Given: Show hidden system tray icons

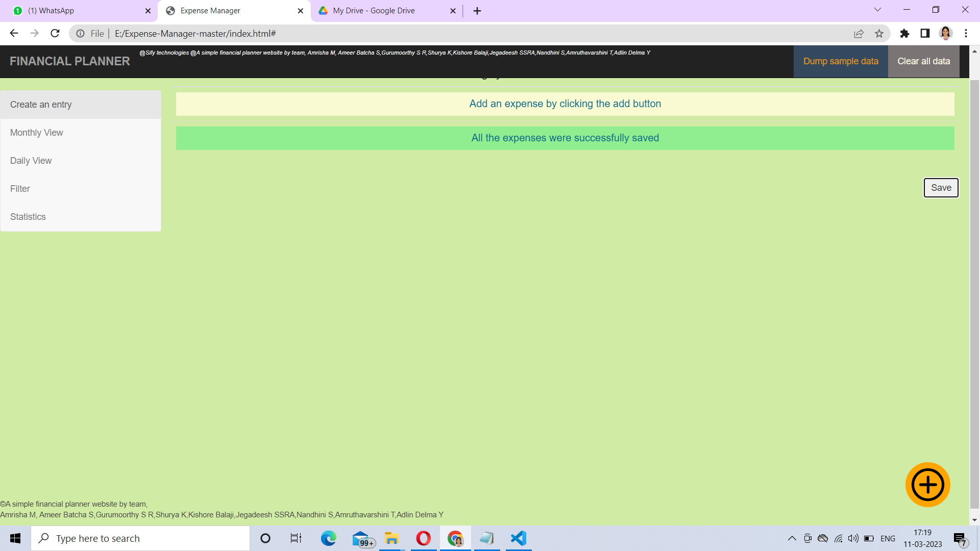Looking at the screenshot, I should point(792,538).
